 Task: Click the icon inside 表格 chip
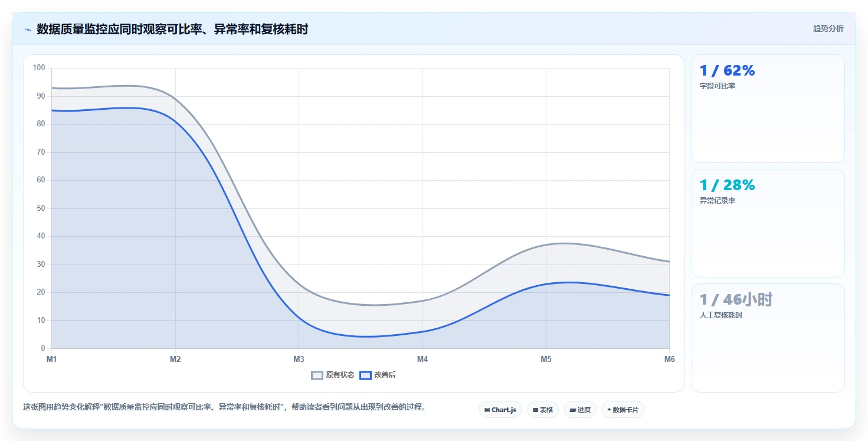tap(535, 410)
